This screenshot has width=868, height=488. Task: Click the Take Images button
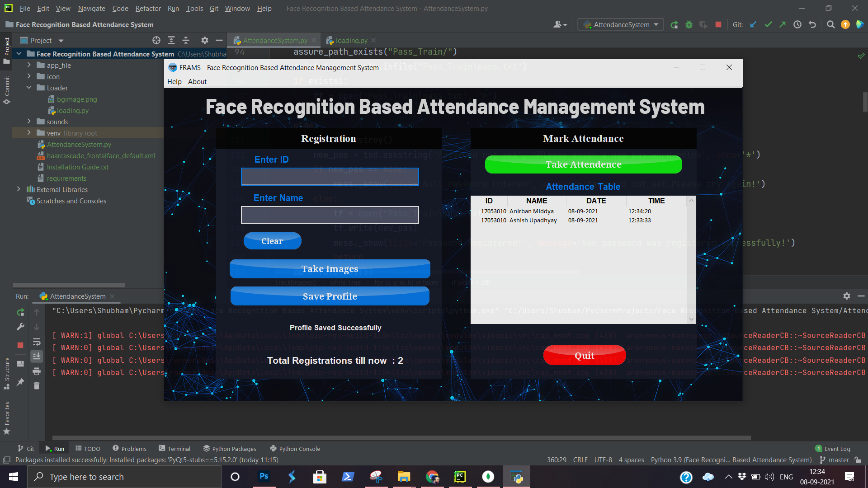(330, 269)
